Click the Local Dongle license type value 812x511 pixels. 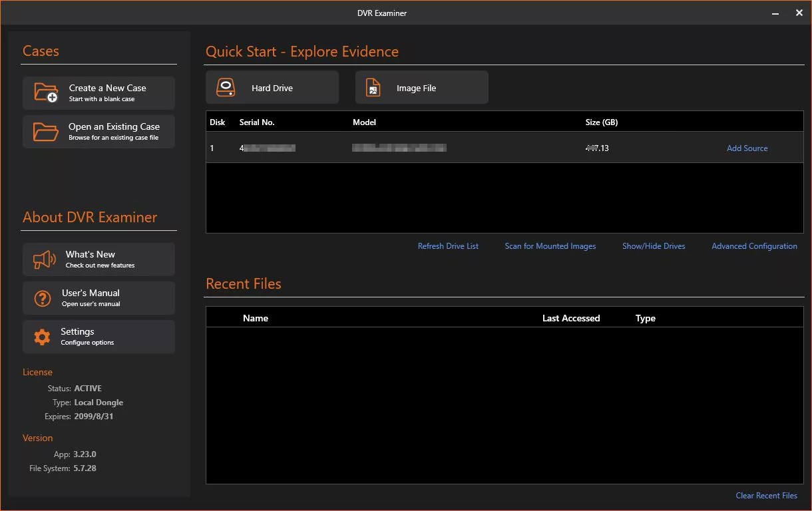(x=99, y=403)
